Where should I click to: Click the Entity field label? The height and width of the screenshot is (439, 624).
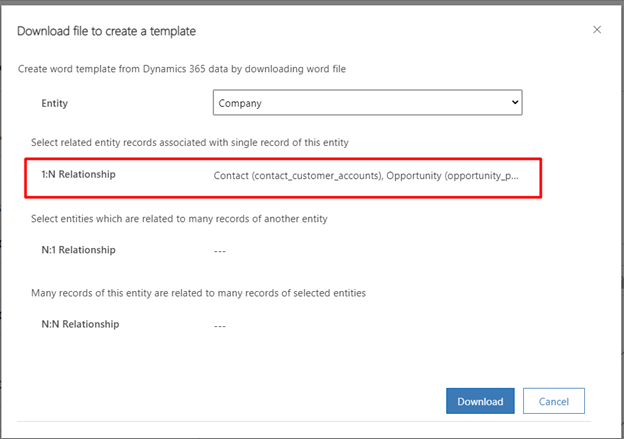click(x=55, y=103)
